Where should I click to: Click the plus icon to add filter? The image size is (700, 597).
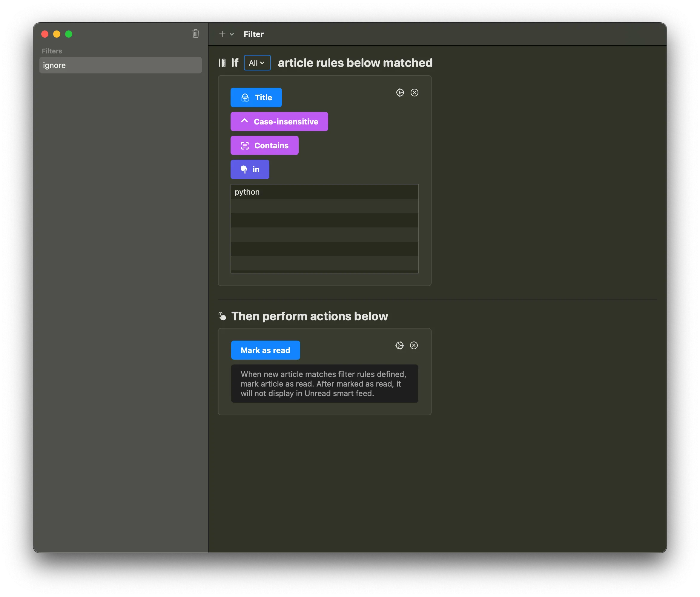click(222, 34)
